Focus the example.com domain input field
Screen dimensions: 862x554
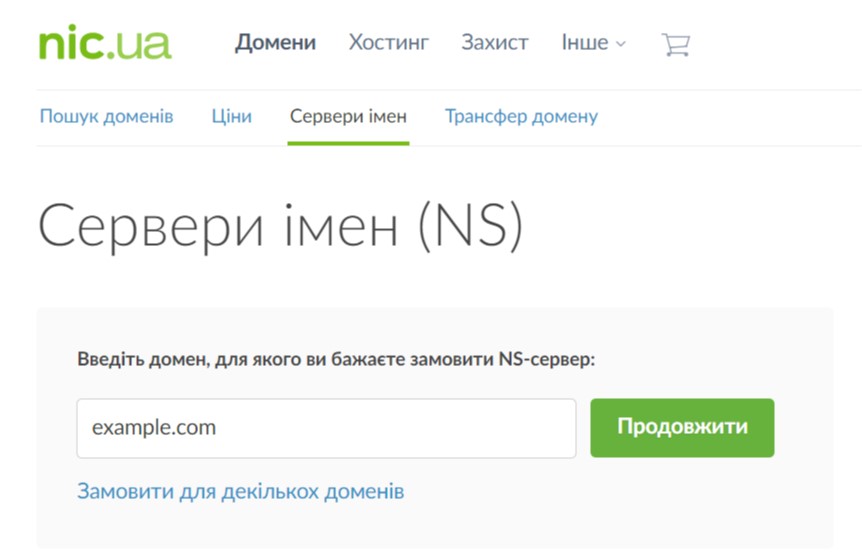point(326,428)
